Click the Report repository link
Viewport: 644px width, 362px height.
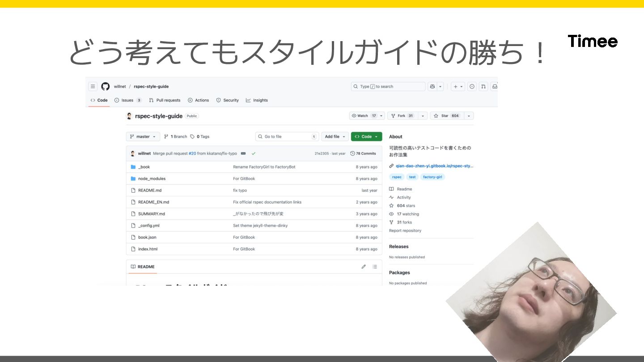[405, 231]
